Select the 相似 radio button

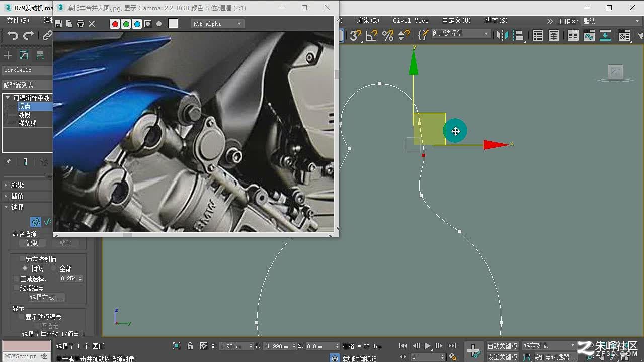(x=25, y=268)
